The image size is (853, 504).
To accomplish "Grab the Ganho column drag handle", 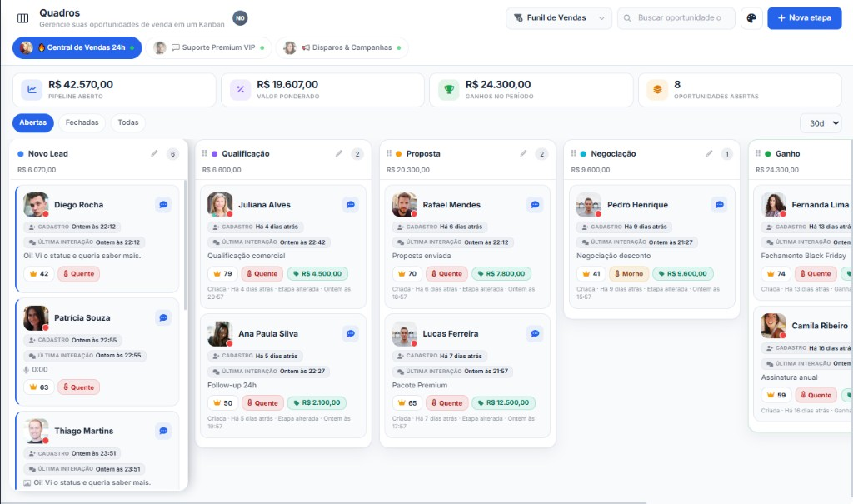I will [x=758, y=153].
